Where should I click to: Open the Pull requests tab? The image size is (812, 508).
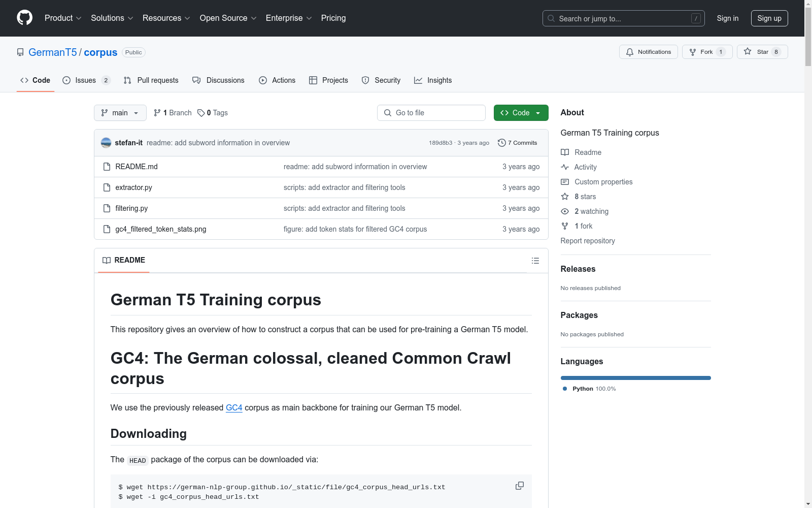(151, 80)
